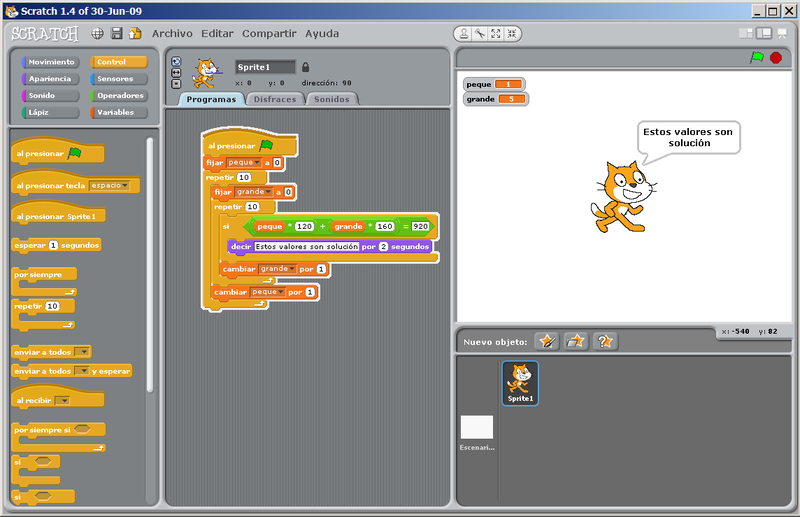Choose the grow sprite tool
The width and height of the screenshot is (800, 517).
496,33
